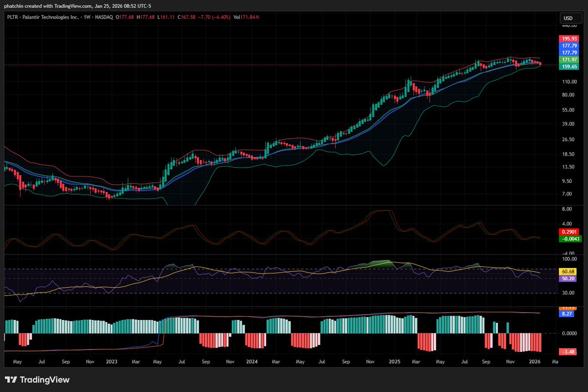The image size is (588, 392).
Task: Click the yellow 60.68 RSI label
Action: coord(568,271)
